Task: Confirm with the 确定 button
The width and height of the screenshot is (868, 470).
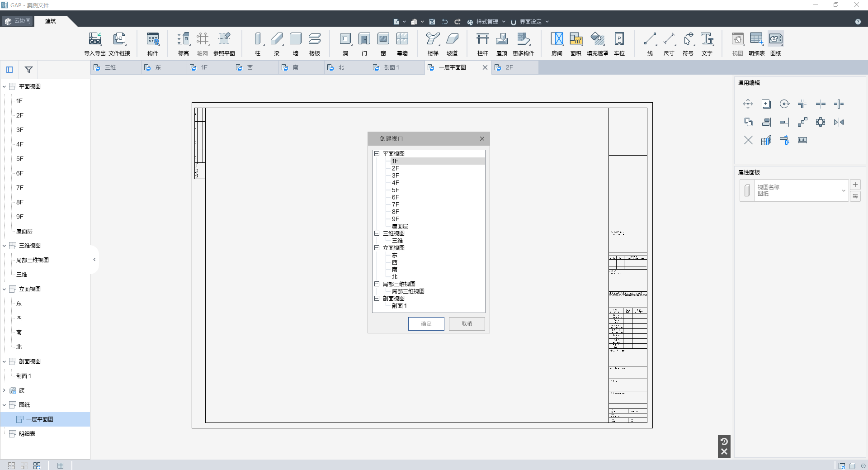Action: click(x=426, y=324)
